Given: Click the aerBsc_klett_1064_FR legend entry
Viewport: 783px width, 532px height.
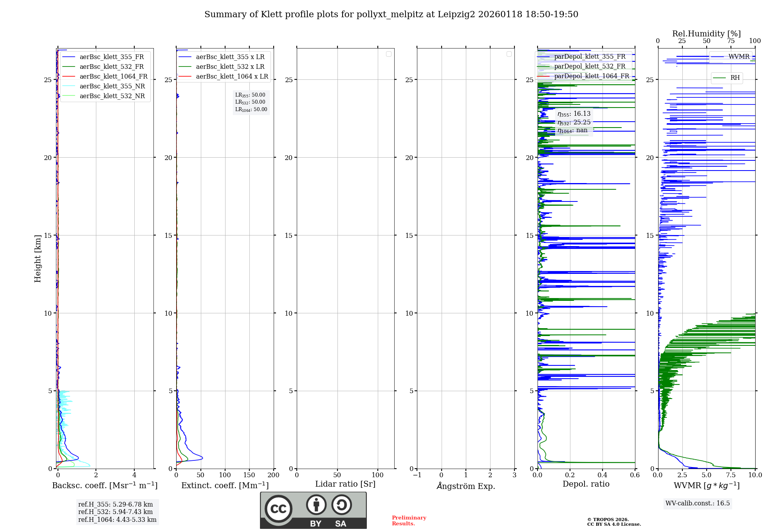Looking at the screenshot, I should (113, 77).
